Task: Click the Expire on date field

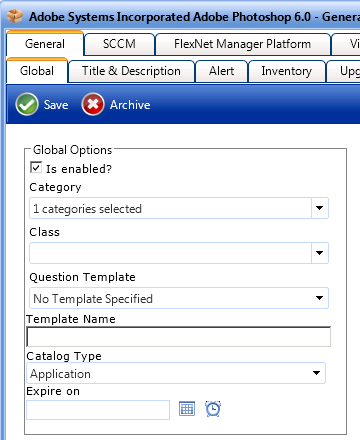Action: [98, 410]
